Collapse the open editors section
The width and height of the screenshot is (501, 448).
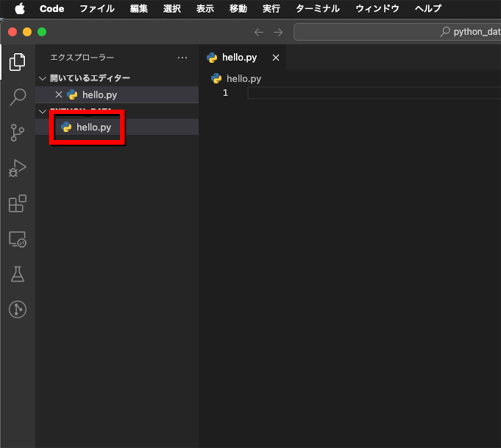tap(43, 79)
